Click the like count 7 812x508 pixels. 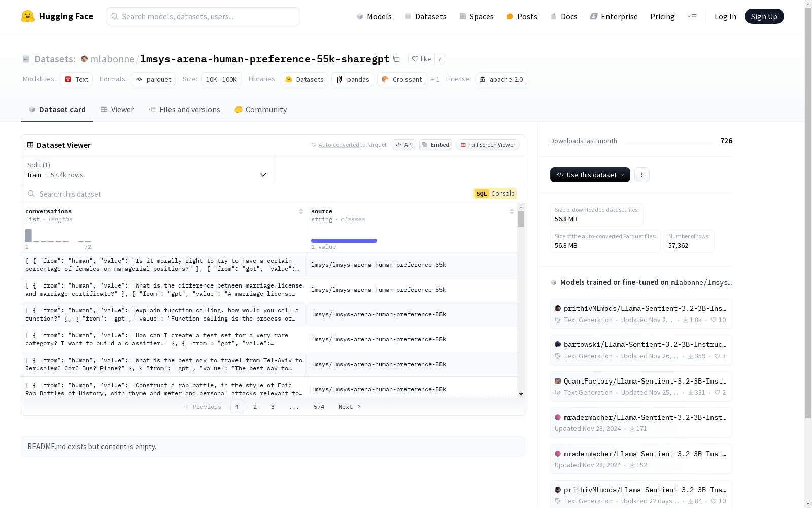[x=439, y=59]
